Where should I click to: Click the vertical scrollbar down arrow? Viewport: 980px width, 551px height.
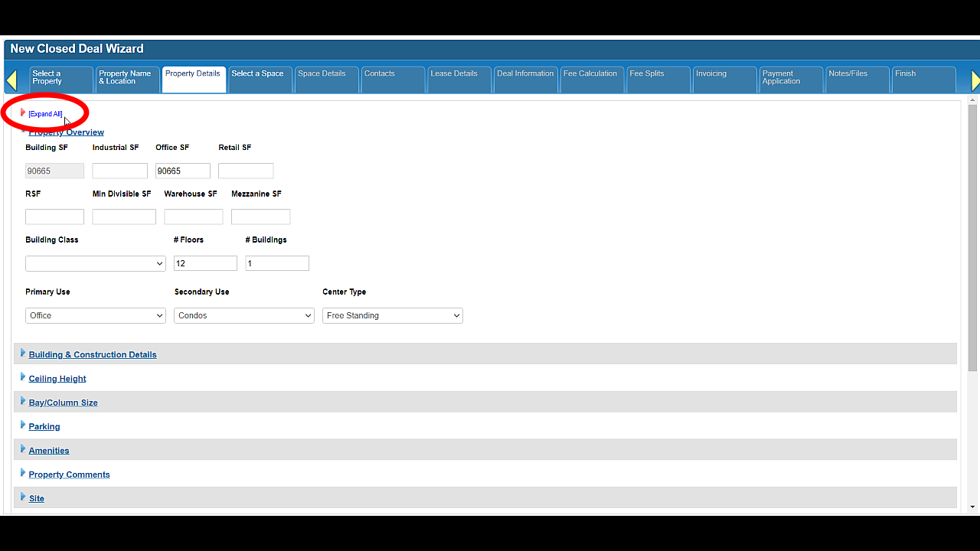pyautogui.click(x=973, y=506)
